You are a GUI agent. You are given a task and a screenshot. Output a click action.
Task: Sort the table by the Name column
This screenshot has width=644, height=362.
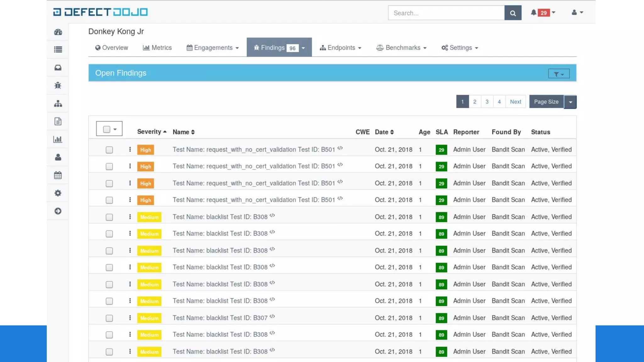click(x=184, y=132)
